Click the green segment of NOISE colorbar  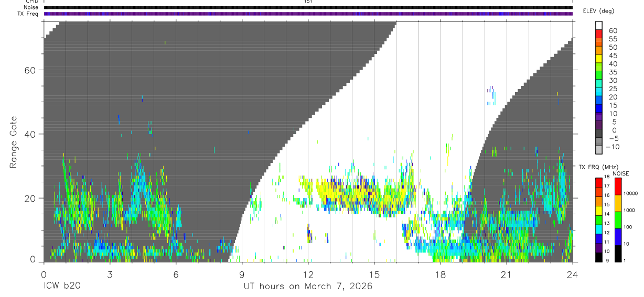(x=618, y=219)
